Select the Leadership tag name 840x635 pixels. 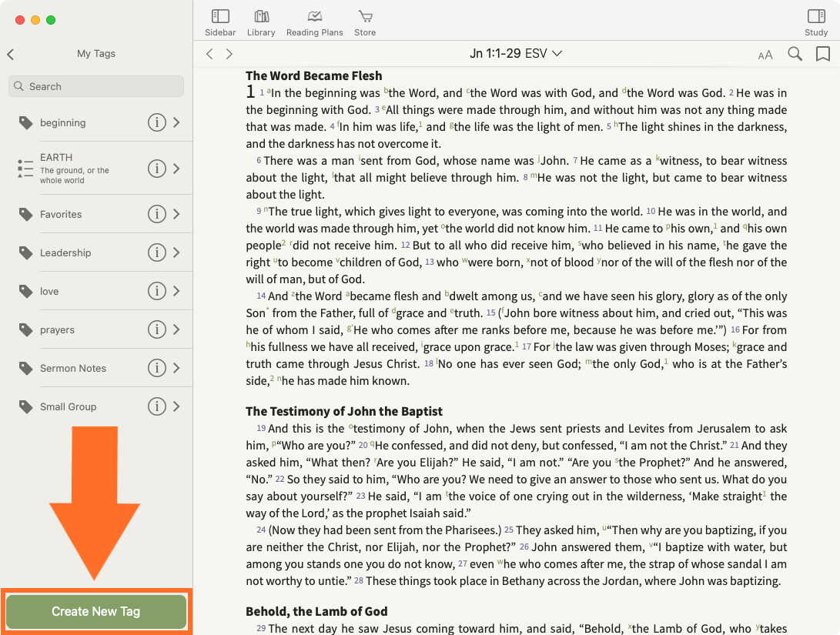pyautogui.click(x=65, y=252)
